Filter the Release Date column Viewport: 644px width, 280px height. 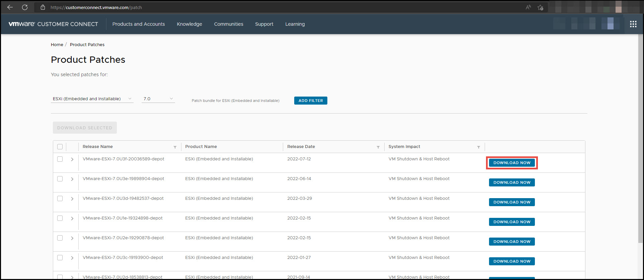pos(378,147)
